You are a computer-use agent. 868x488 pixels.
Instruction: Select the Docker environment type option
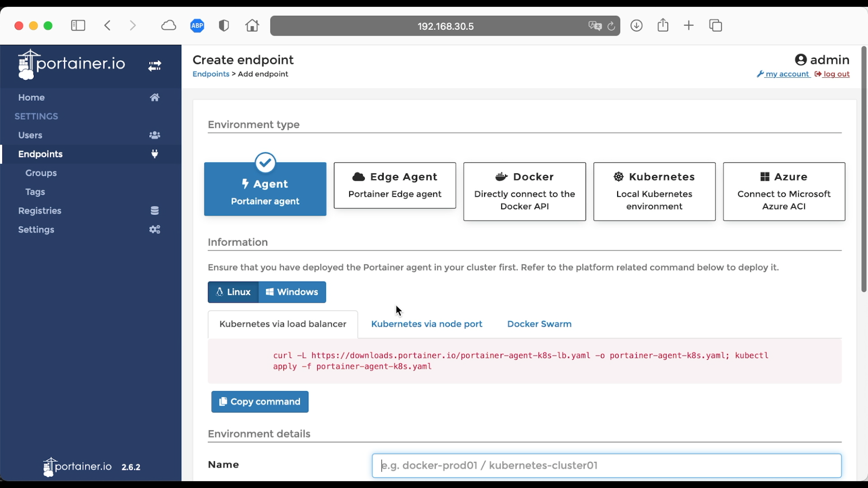pyautogui.click(x=524, y=192)
